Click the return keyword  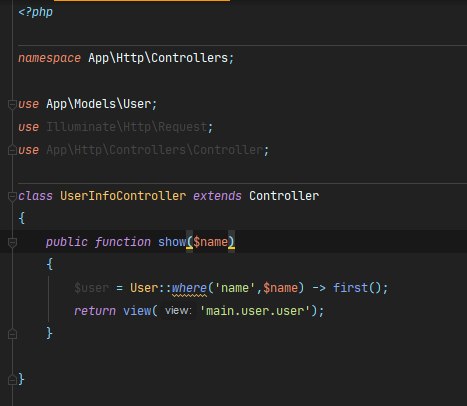click(x=95, y=311)
